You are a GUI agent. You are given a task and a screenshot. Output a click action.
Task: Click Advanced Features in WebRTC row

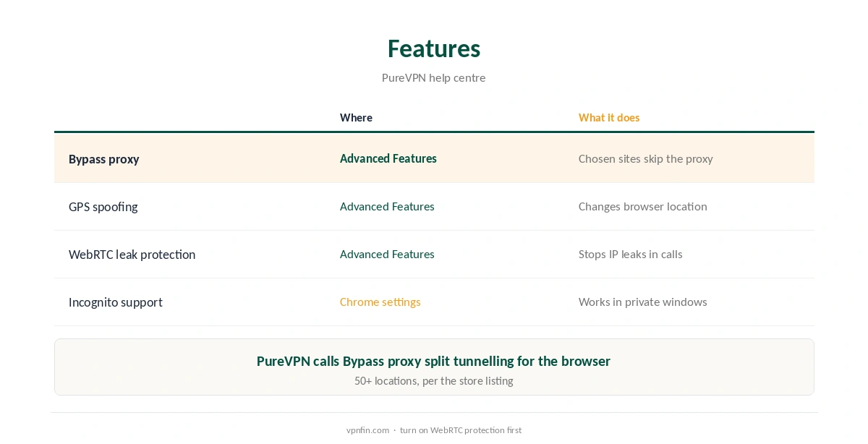[x=387, y=255]
